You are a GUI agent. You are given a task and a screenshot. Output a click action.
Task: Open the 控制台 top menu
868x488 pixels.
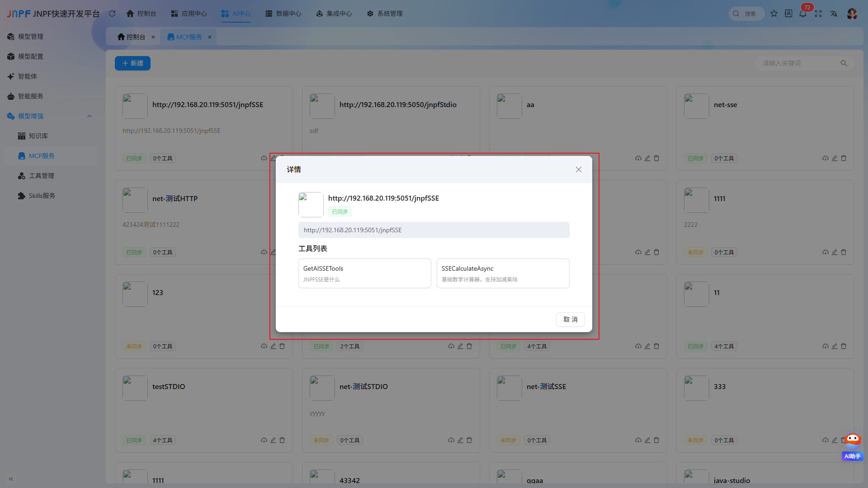[x=142, y=14]
